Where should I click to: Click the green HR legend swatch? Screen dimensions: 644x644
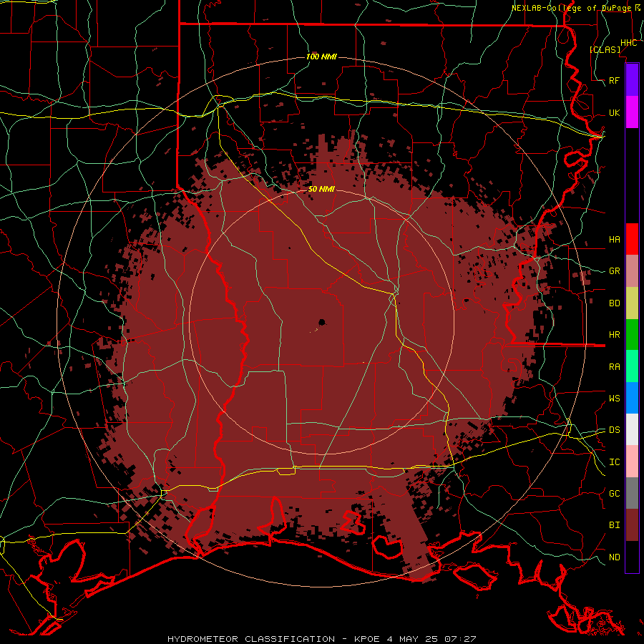coord(632,334)
